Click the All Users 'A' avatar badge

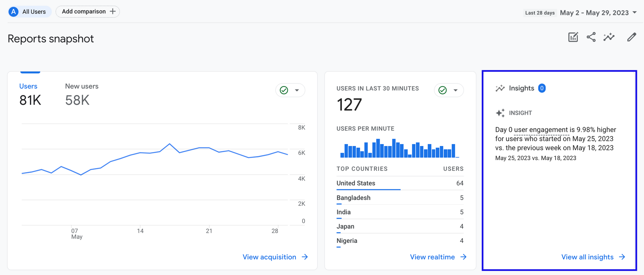pyautogui.click(x=13, y=12)
